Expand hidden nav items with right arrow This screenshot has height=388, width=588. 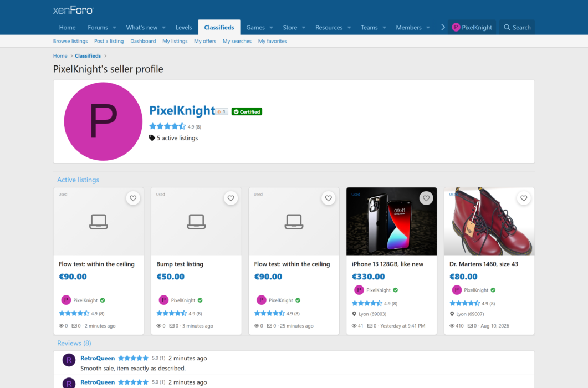click(x=443, y=27)
